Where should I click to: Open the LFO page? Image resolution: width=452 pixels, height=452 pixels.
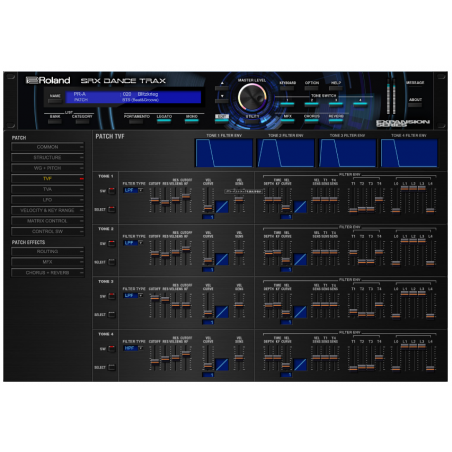click(47, 200)
